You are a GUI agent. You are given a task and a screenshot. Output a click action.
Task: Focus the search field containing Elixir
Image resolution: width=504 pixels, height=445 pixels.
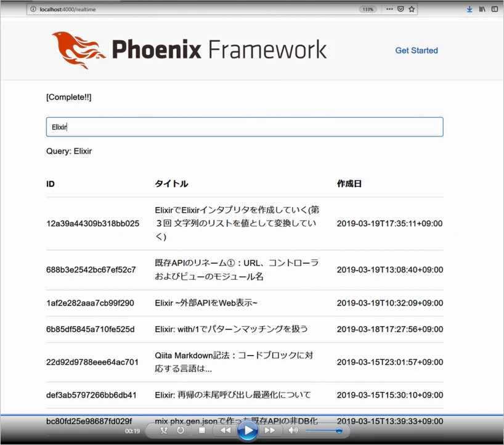point(245,127)
